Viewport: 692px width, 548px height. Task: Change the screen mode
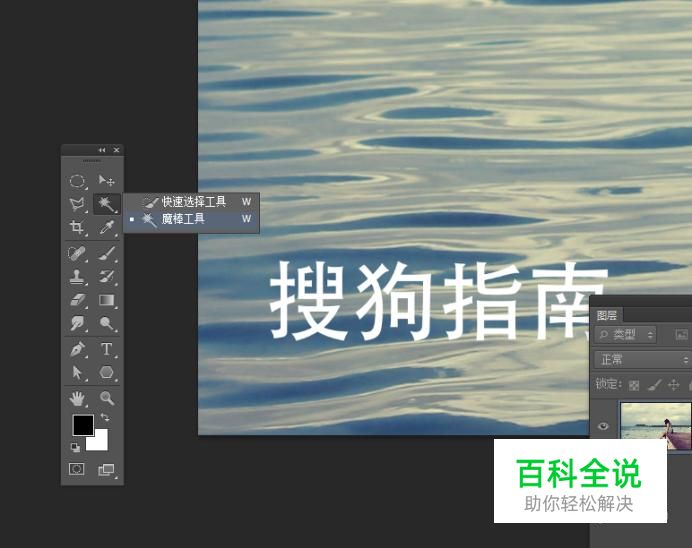106,469
